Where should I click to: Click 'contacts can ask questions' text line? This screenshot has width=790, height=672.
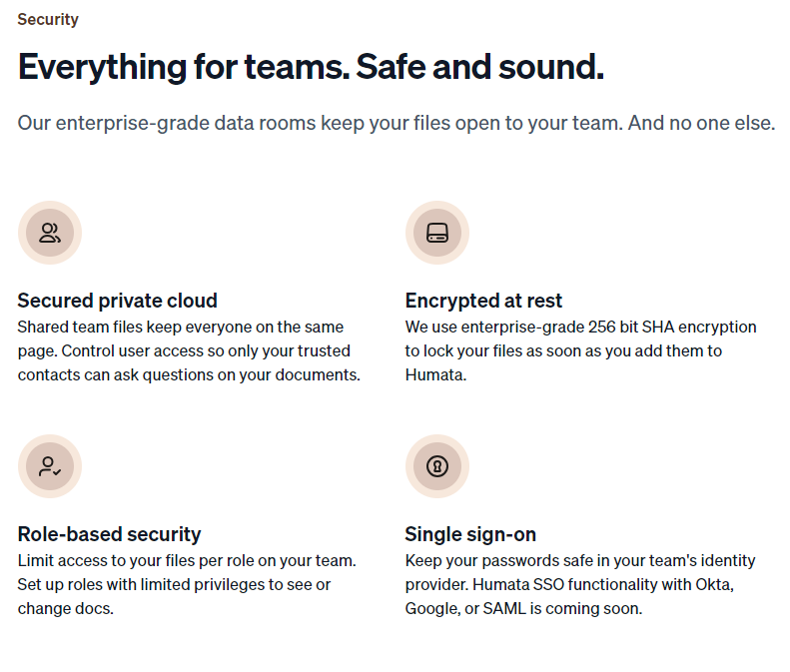coord(189,375)
